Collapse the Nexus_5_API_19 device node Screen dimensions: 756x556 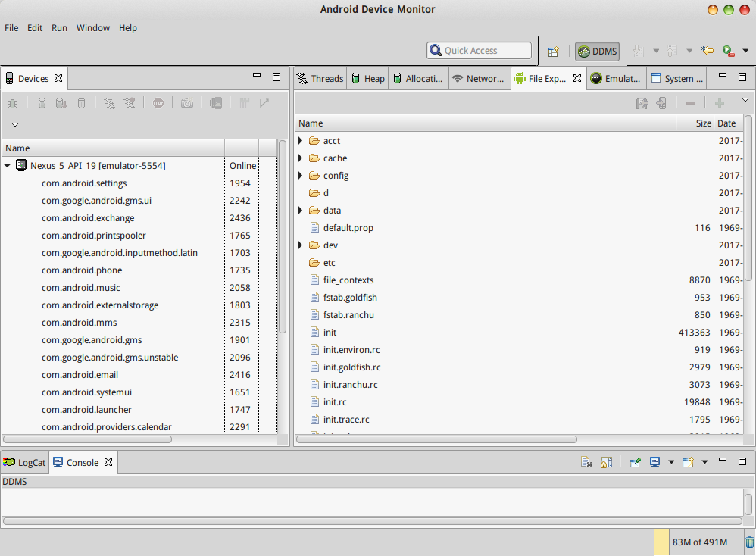point(8,165)
